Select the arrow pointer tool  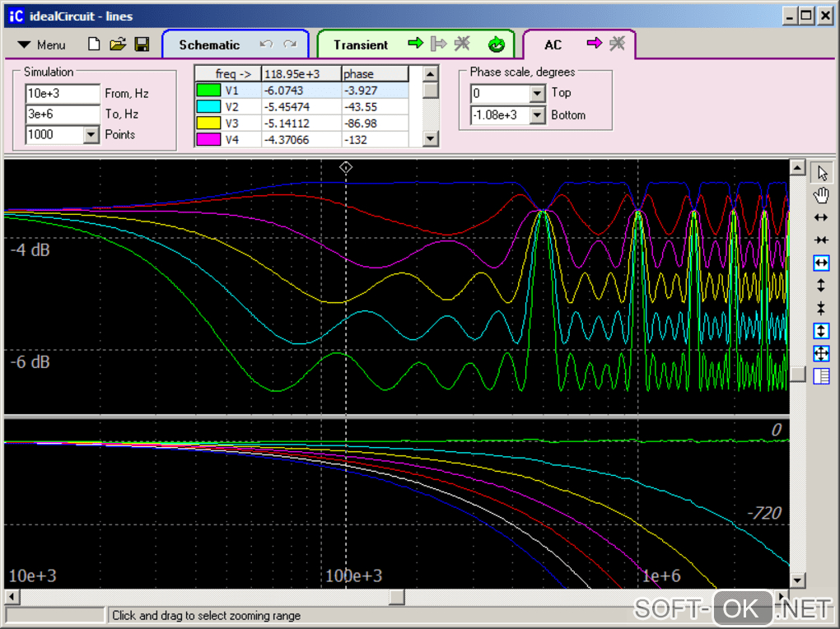coord(821,173)
